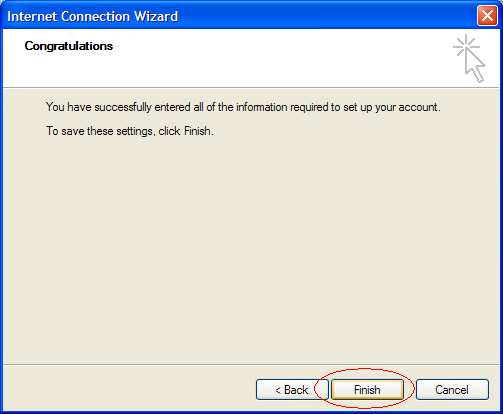Click the 'successfully entered all information' sentence
Image resolution: width=503 pixels, height=414 pixels.
(x=243, y=107)
